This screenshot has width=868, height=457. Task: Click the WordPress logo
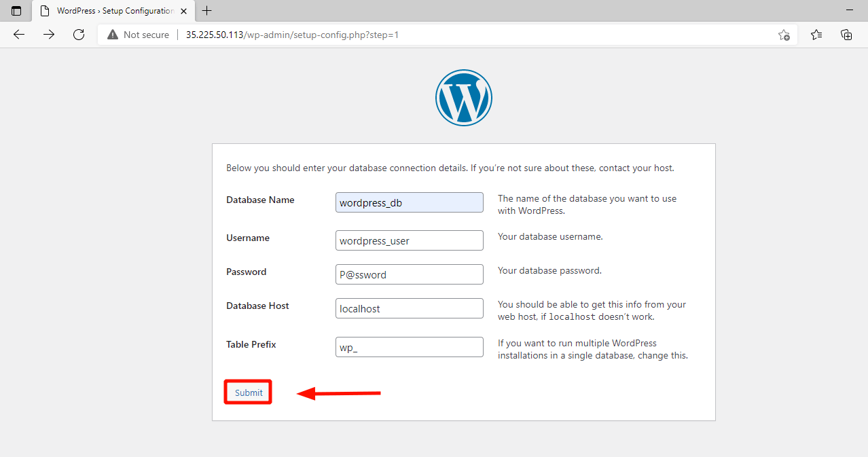[x=464, y=98]
